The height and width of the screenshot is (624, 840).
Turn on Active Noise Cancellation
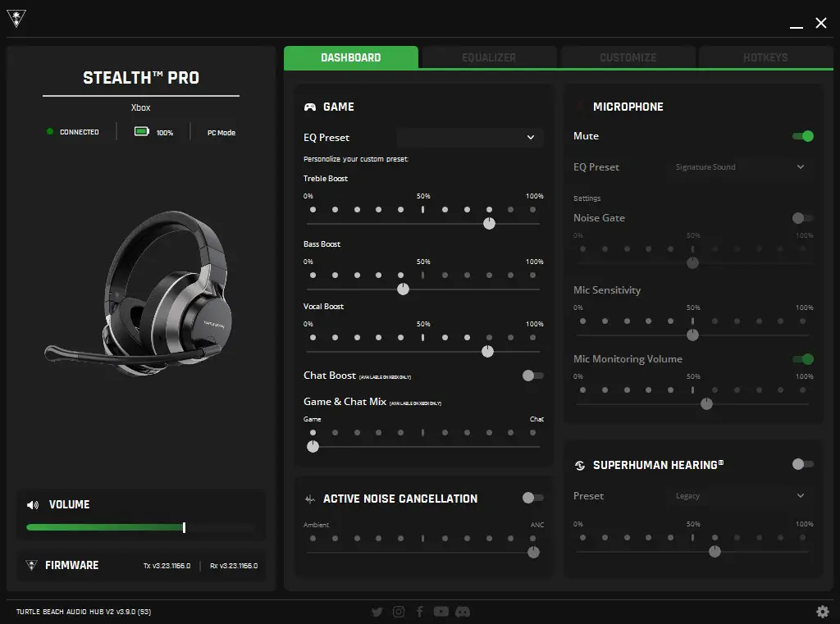(533, 498)
